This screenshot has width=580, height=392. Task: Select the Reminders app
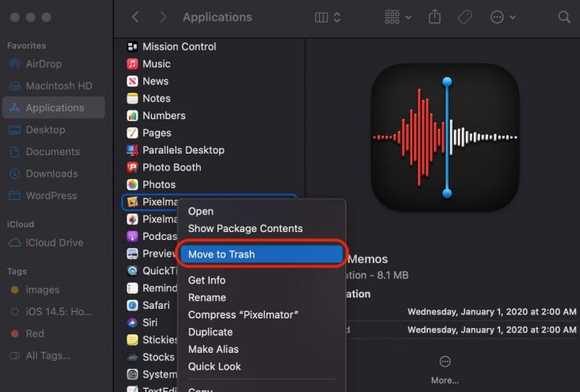(150, 288)
